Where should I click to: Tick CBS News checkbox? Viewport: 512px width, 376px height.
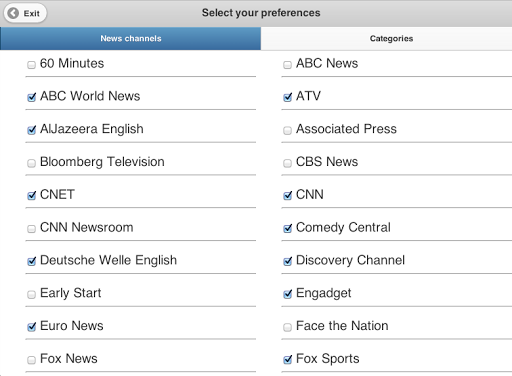click(287, 163)
